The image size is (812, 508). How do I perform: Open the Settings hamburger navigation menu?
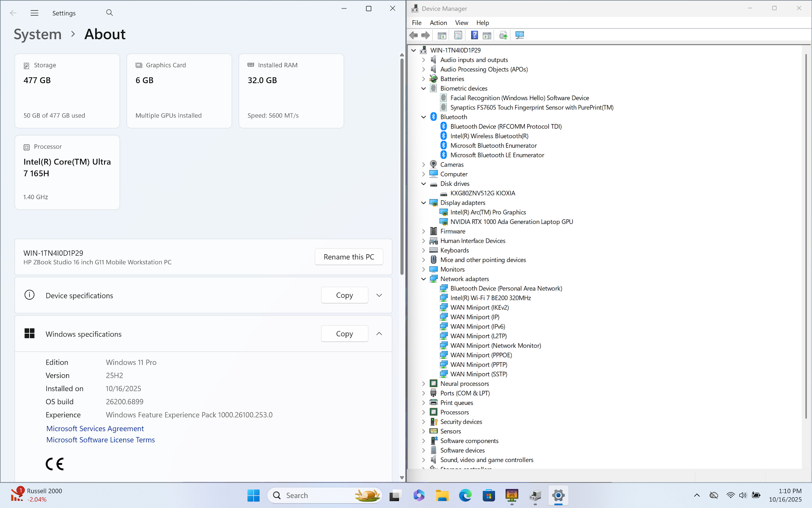click(34, 13)
